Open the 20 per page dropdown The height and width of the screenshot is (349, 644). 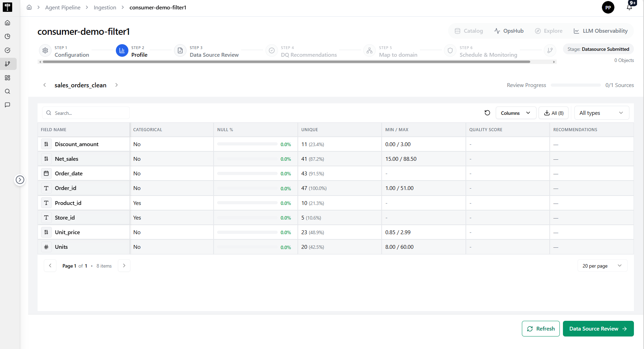click(602, 266)
